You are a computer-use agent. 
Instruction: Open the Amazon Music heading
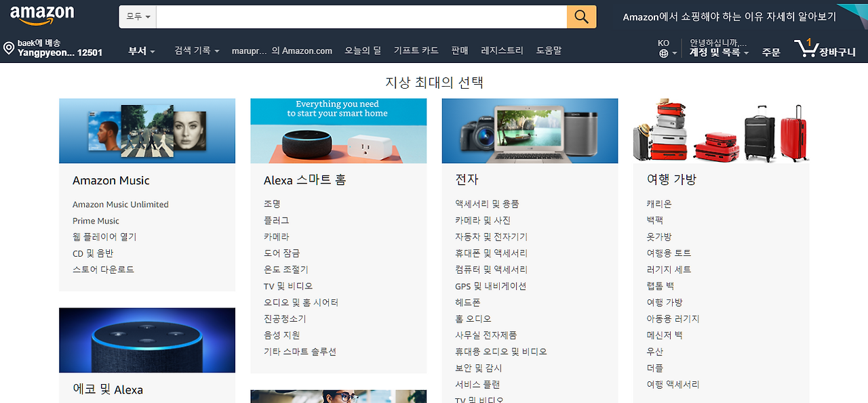[x=111, y=181]
